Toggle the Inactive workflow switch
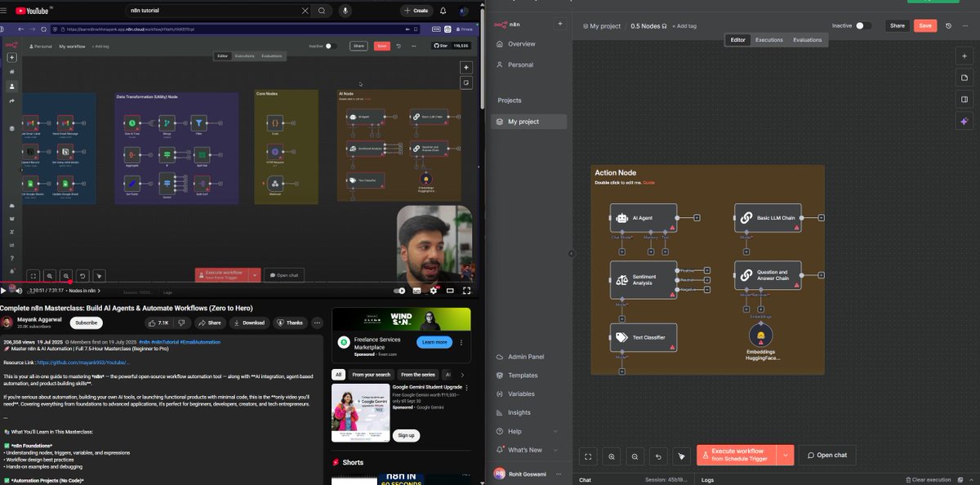Viewport: 980px width, 485px height. [863, 26]
